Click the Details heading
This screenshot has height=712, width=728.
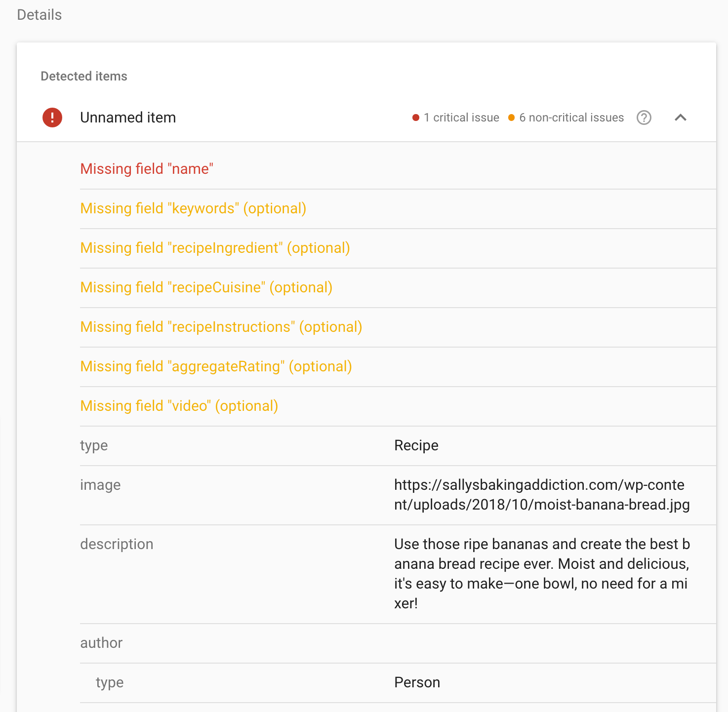point(39,15)
